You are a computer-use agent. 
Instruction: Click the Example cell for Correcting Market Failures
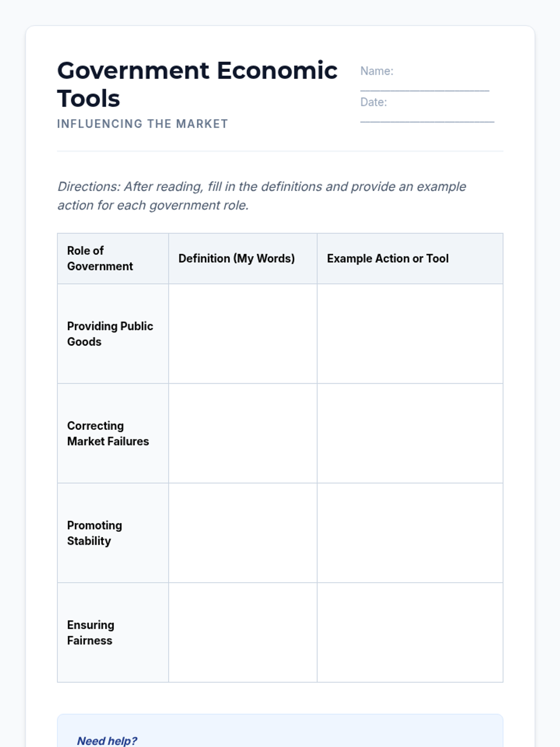(x=410, y=433)
